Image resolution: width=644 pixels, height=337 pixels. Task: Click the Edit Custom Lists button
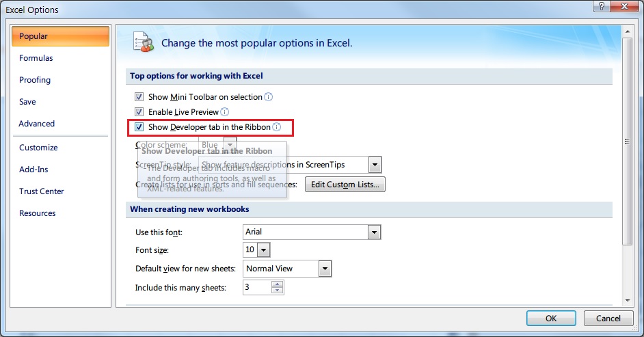click(x=345, y=185)
